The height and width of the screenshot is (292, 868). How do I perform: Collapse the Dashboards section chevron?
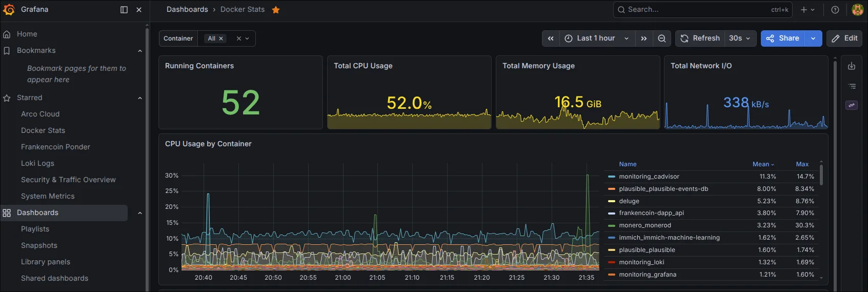140,213
